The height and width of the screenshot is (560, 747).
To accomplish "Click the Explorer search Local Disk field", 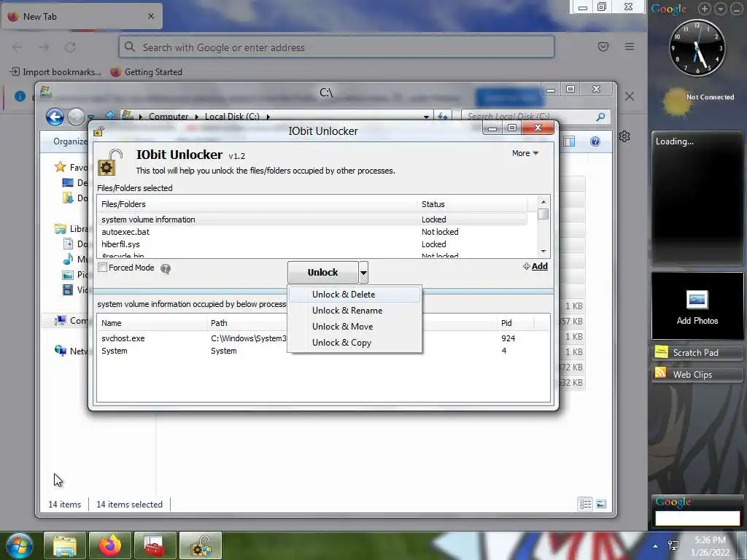I will [x=529, y=116].
